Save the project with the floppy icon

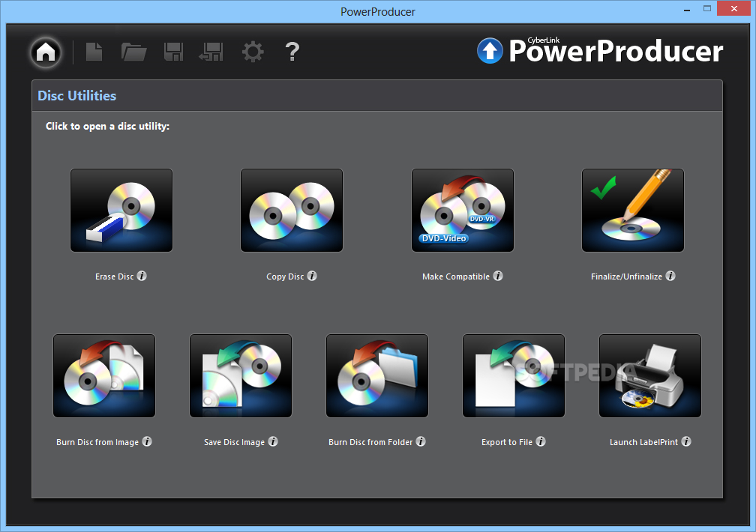click(173, 52)
